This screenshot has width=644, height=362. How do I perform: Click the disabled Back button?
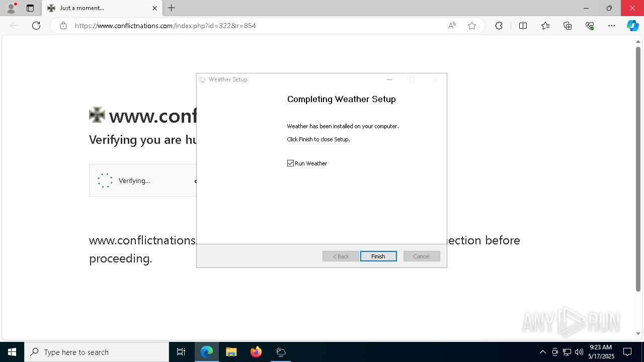coord(341,256)
